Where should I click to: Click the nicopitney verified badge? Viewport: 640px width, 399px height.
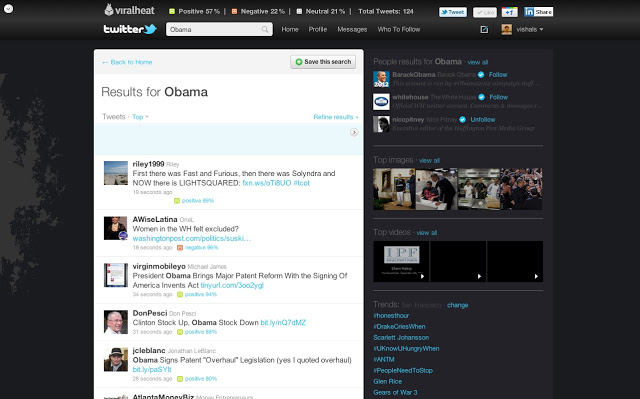coord(462,120)
